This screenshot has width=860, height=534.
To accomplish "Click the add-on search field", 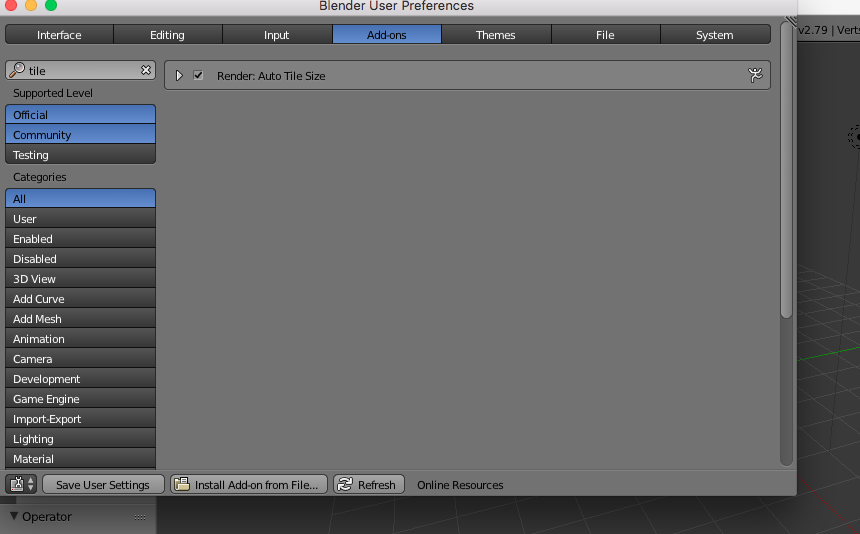I will pyautogui.click(x=81, y=70).
